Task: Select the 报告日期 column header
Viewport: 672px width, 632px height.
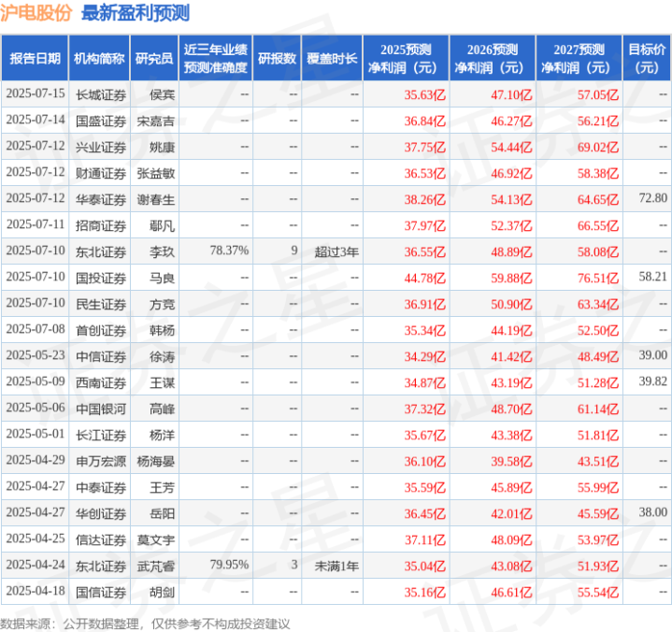Action: pos(35,58)
